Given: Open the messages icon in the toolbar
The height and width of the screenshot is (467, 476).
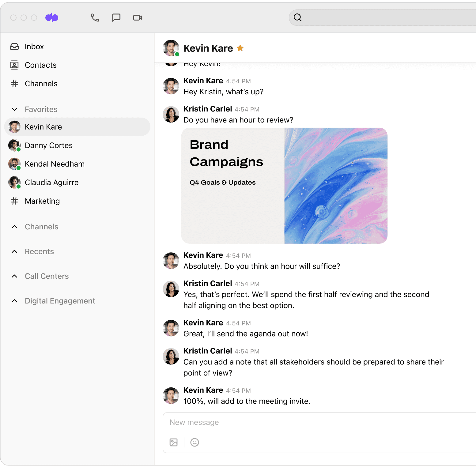Looking at the screenshot, I should pyautogui.click(x=116, y=17).
